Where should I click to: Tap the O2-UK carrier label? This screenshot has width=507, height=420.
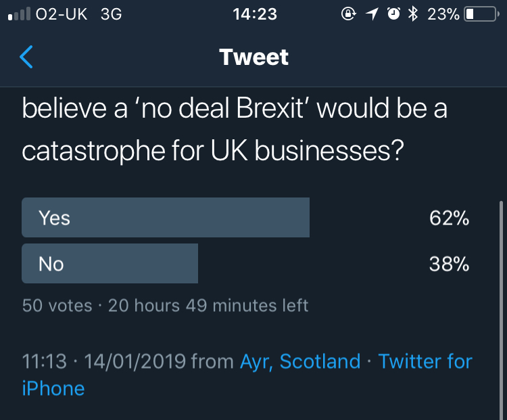[61, 14]
